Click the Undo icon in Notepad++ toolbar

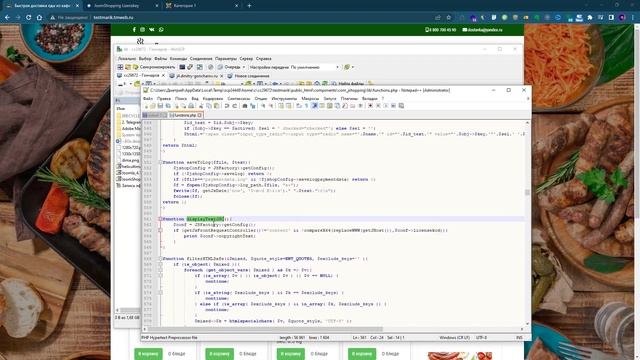227,106
